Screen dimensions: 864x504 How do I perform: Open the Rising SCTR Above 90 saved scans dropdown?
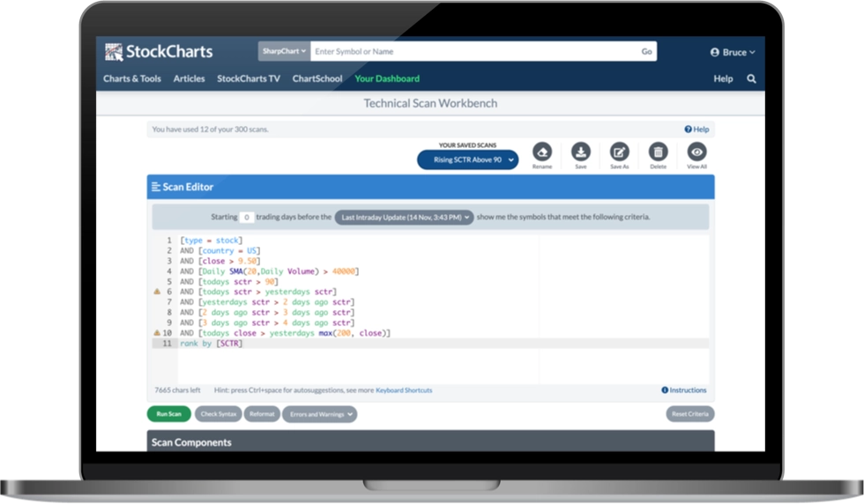[x=467, y=159]
